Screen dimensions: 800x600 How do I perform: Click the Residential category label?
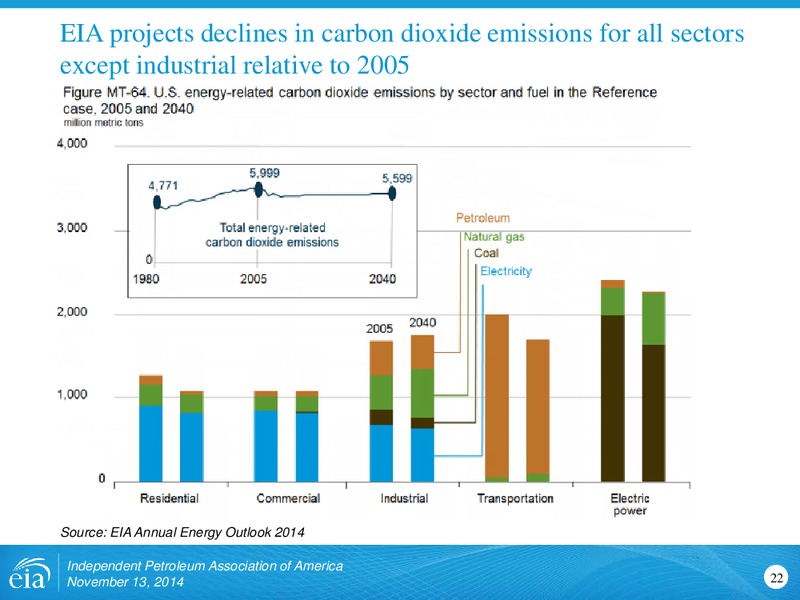169,498
